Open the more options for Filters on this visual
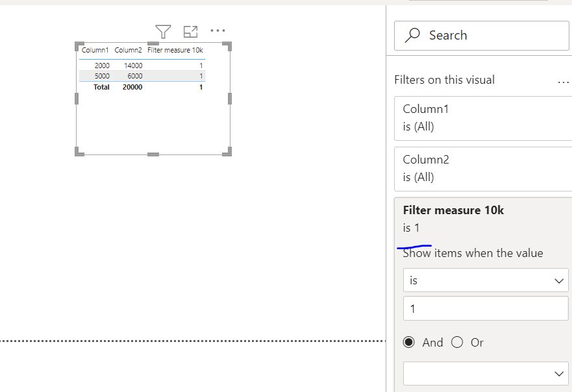572x392 pixels. tap(564, 82)
